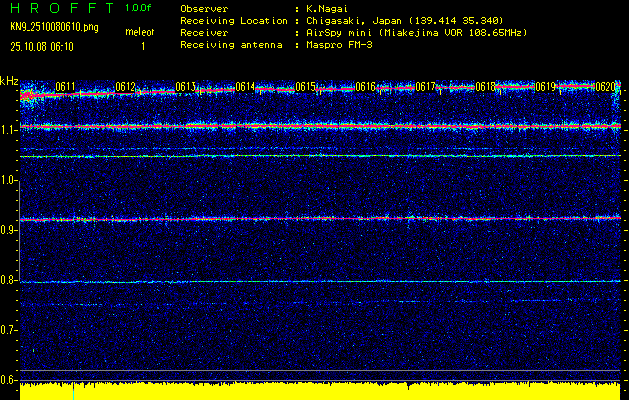The height and width of the screenshot is (400, 629).
Task: Click the kHz axis unit label
Action: pos(9,80)
